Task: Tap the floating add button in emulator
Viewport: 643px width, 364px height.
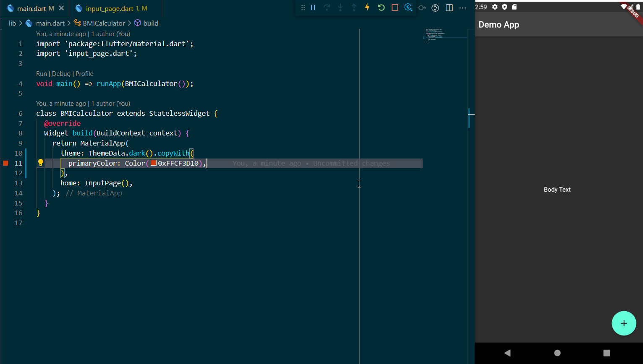Action: tap(624, 323)
